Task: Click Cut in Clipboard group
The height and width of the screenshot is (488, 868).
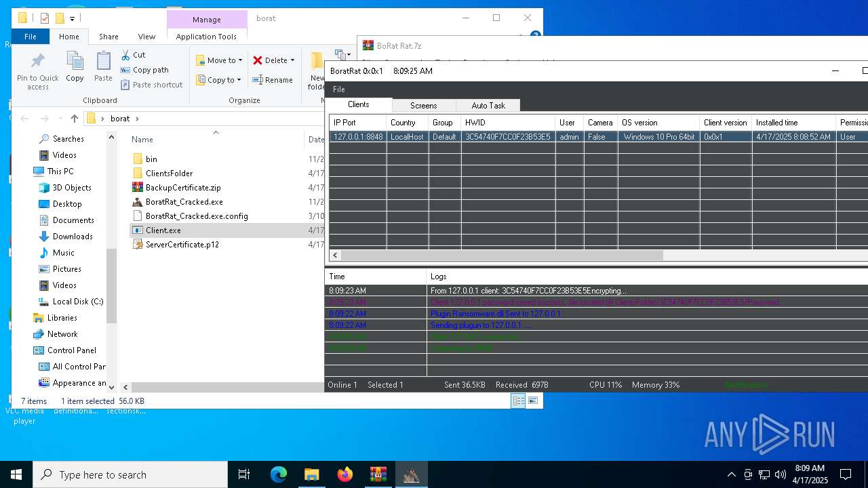Action: pyautogui.click(x=133, y=55)
